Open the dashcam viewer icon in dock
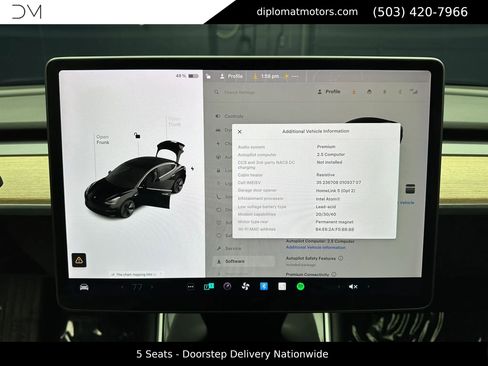The height and width of the screenshot is (366, 488). coord(227,286)
